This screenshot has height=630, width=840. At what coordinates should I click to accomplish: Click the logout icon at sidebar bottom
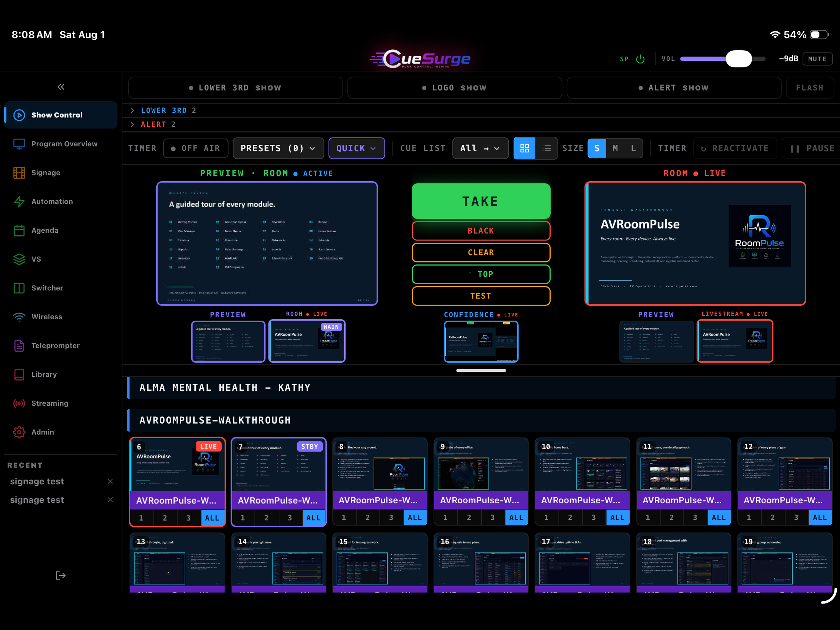click(x=61, y=576)
